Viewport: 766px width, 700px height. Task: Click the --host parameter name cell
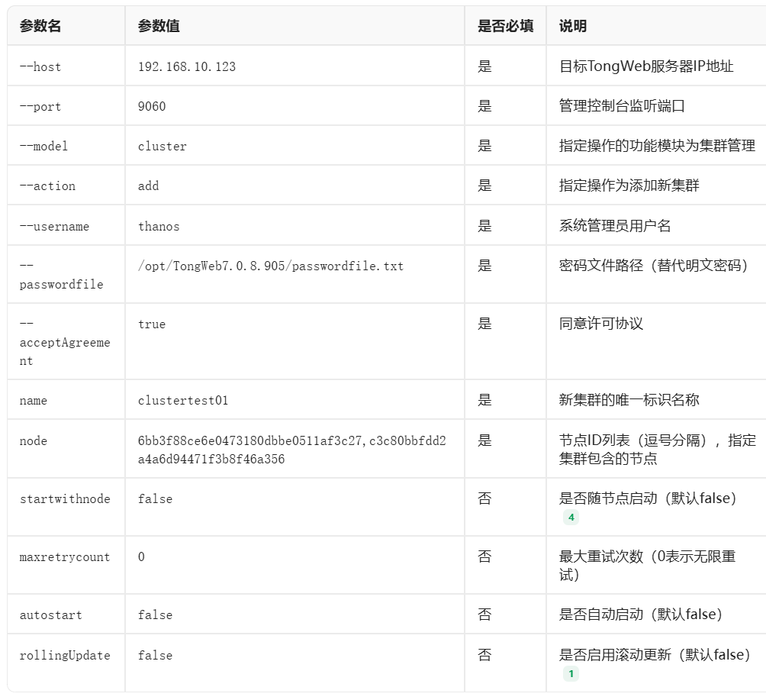[x=40, y=66]
